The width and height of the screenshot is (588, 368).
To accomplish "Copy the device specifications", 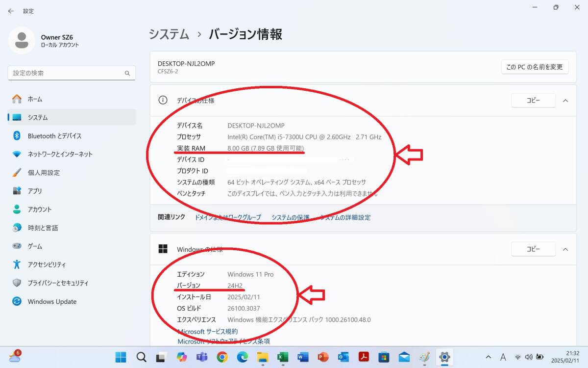I will (534, 100).
